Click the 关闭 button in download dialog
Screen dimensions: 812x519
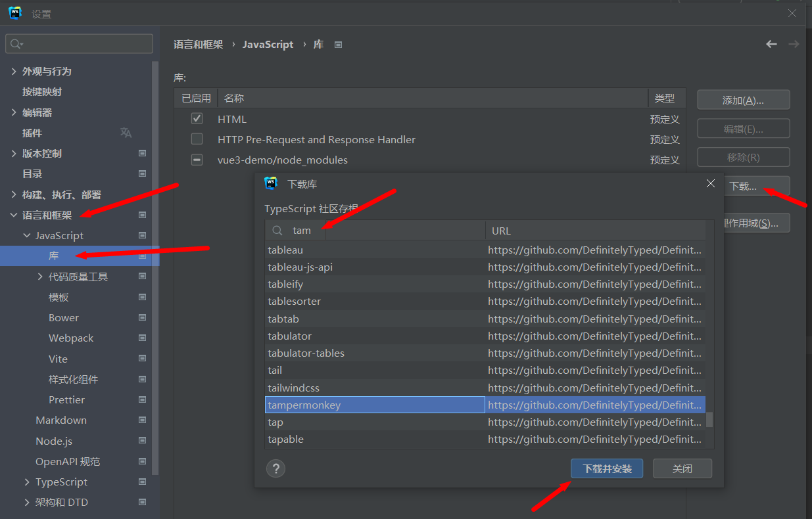pos(682,468)
